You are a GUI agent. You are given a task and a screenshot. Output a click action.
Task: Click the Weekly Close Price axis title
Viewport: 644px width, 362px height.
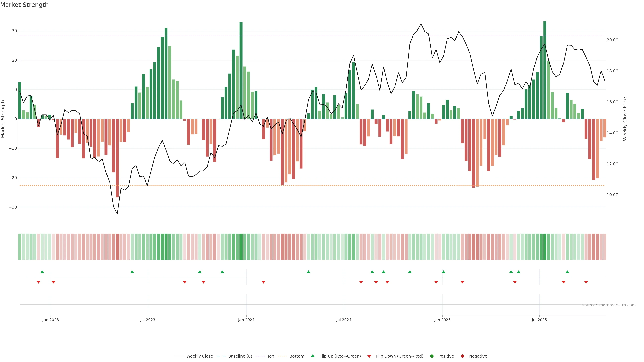[625, 119]
